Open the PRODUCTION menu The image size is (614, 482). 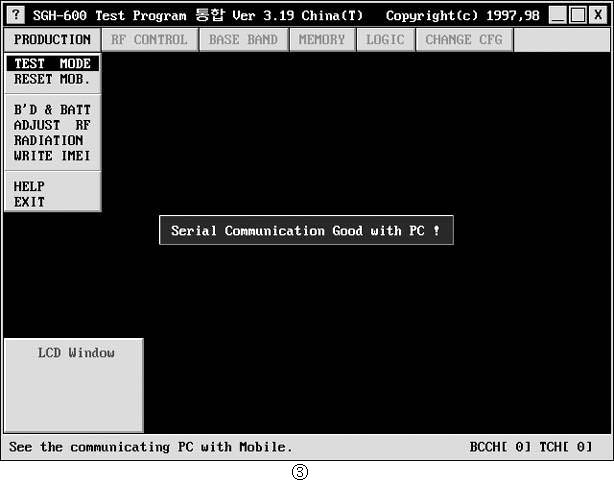point(52,40)
